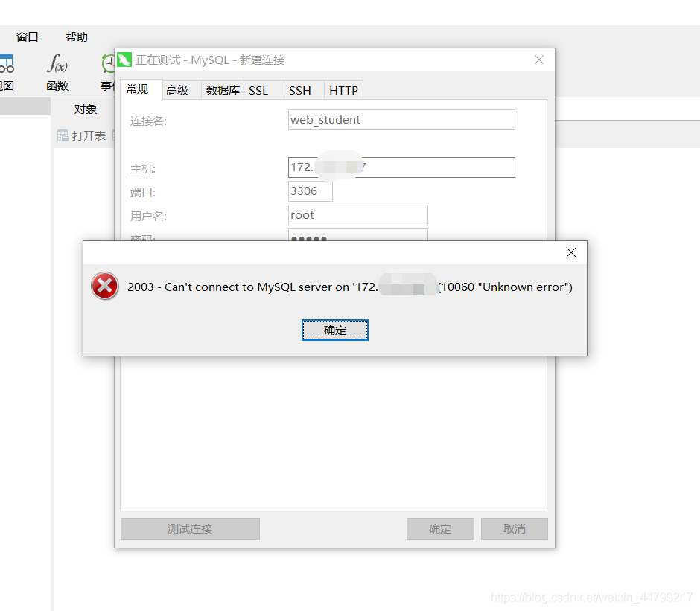Click the Navicat logo in dialog title bar
Viewport: 700px width, 611px height.
coord(124,60)
